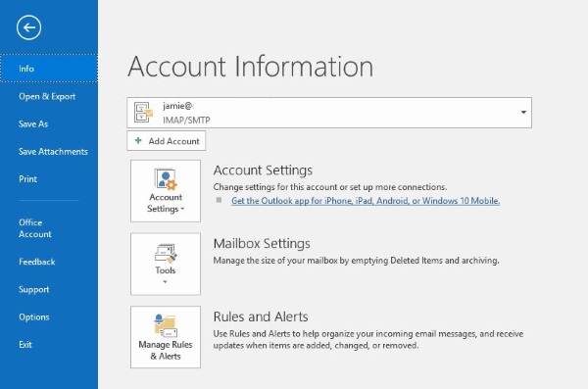Click the 'Change settings for this account' description
The image size is (588, 389).
click(330, 187)
